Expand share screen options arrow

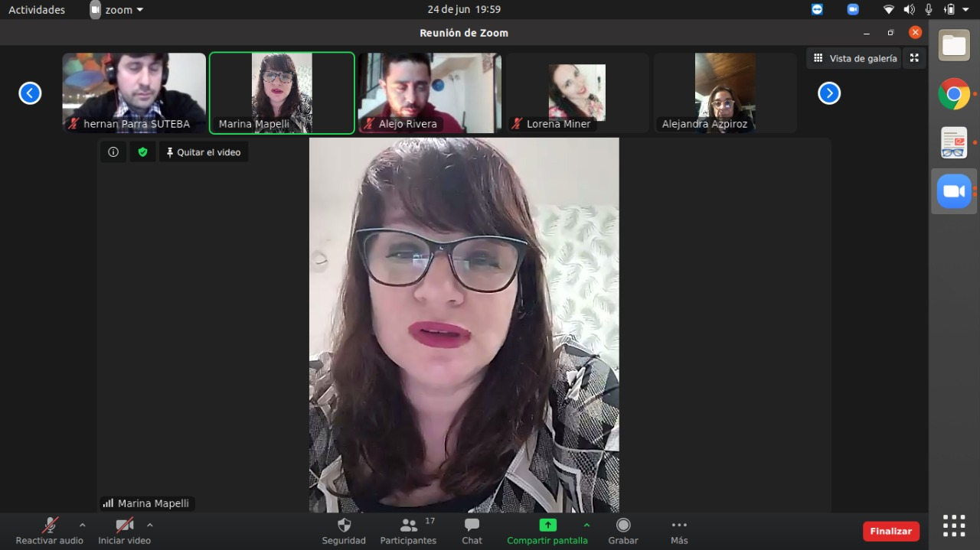[x=586, y=525]
